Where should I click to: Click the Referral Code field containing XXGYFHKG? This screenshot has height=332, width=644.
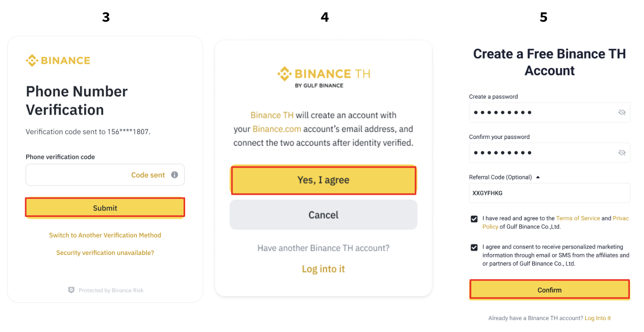549,193
